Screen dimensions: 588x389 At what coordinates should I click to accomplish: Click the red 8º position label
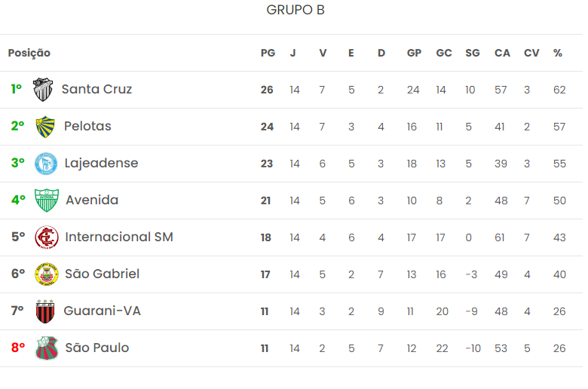[x=18, y=348]
